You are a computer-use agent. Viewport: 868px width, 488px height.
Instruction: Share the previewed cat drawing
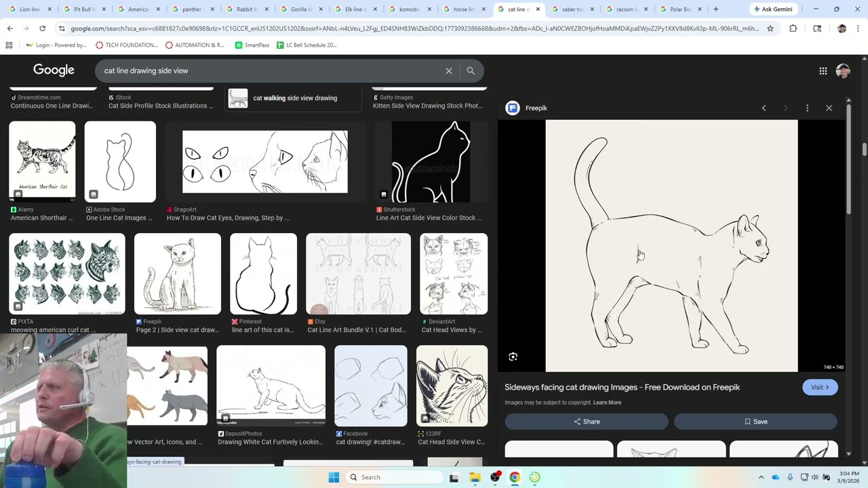point(587,422)
